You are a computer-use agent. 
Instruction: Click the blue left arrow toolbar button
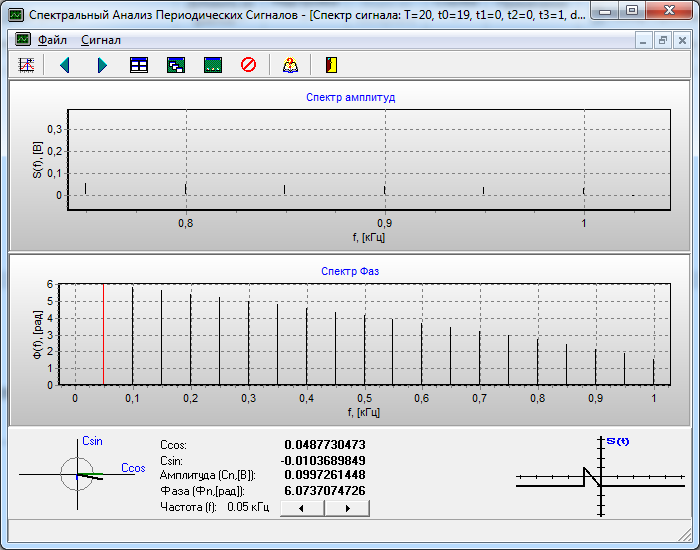65,65
